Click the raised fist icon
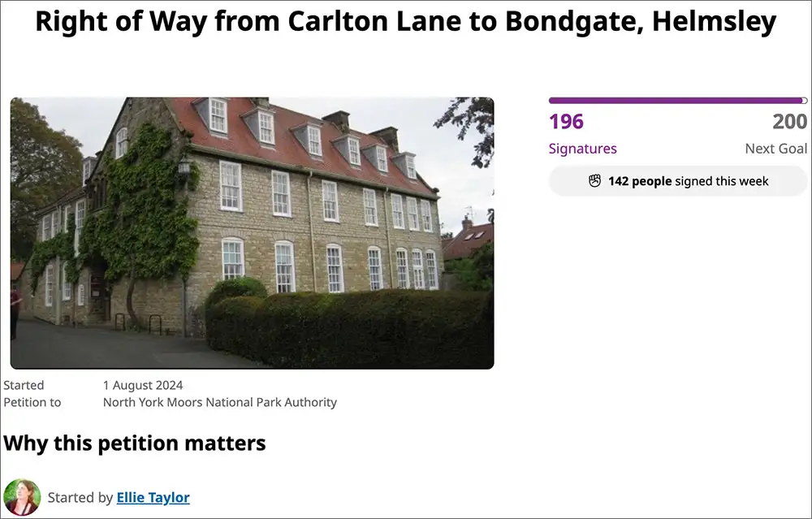 594,181
